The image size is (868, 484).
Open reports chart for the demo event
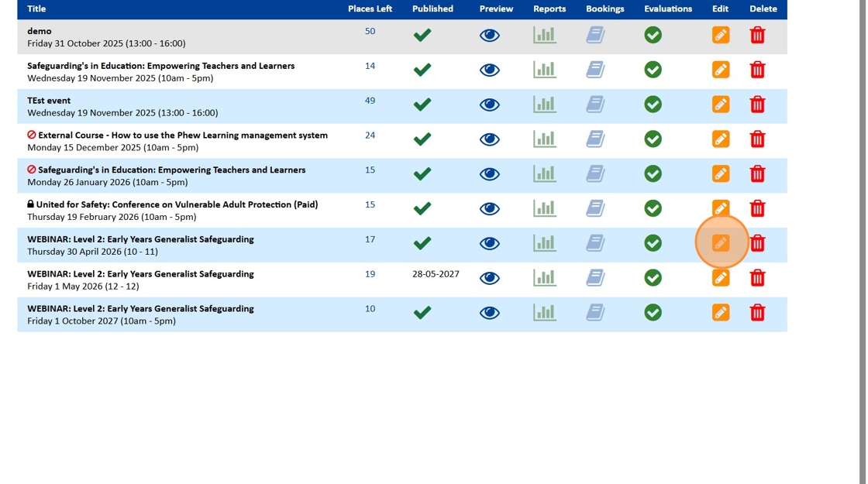point(545,35)
